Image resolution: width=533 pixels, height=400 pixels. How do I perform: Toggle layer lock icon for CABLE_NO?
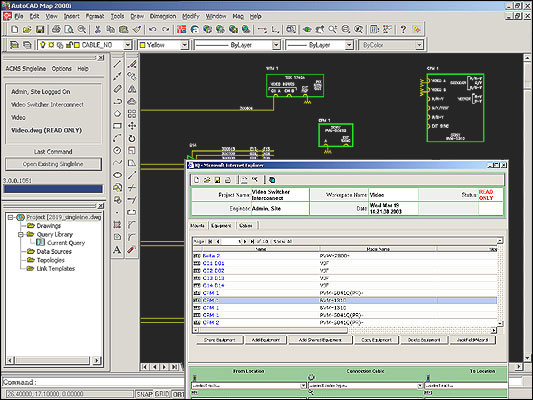(69, 45)
